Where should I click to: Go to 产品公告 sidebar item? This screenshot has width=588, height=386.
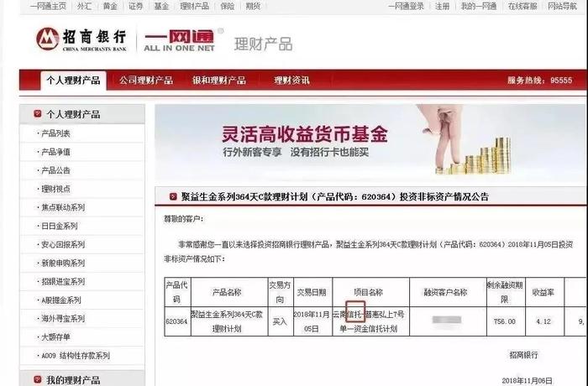pos(55,170)
